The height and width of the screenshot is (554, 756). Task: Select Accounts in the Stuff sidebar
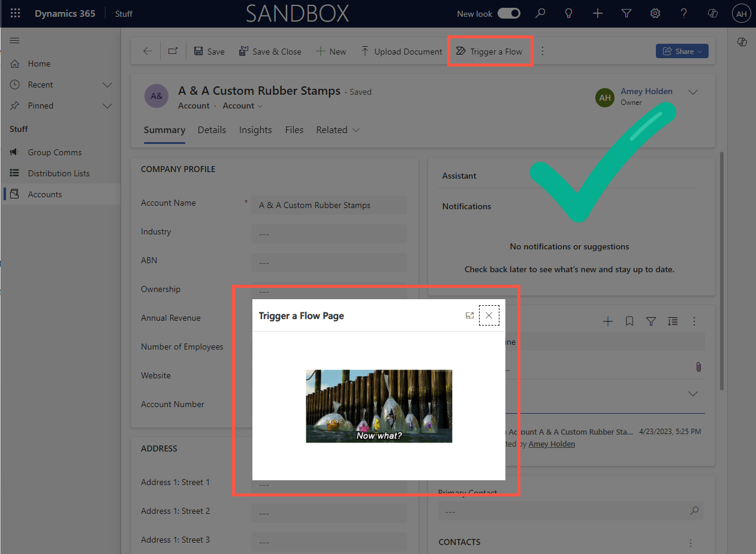(x=45, y=194)
